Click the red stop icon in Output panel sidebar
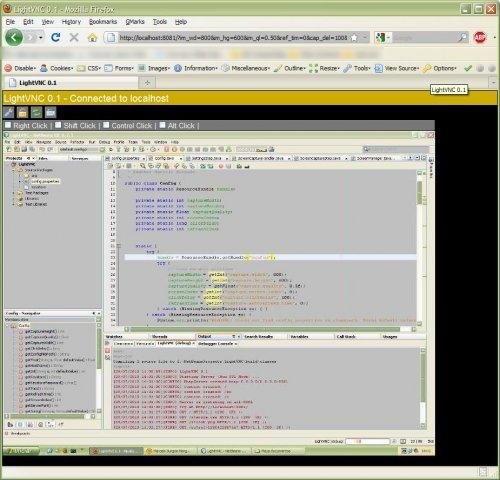This screenshot has width=500, height=480. click(107, 351)
